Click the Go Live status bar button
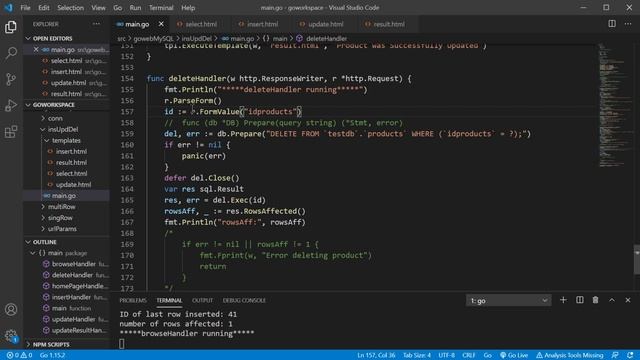 (514, 355)
